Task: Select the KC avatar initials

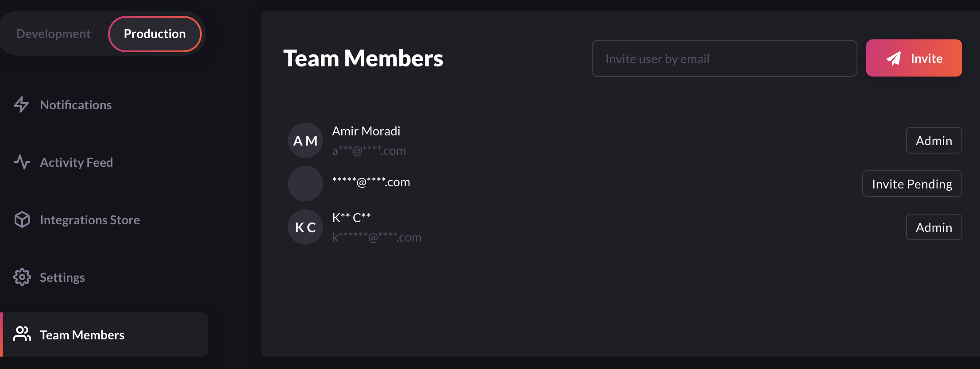Action: (x=305, y=227)
